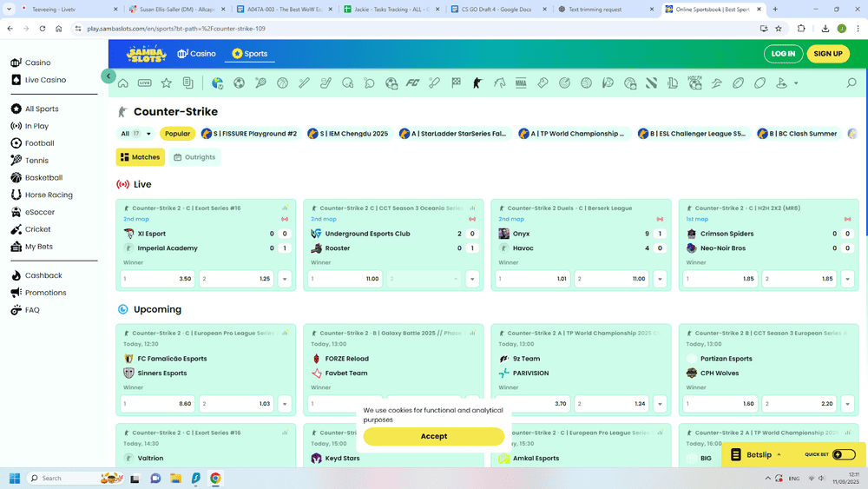This screenshot has width=868, height=489.
Task: Select the Counter-Strike soldier icon in toolbar
Action: (477, 83)
